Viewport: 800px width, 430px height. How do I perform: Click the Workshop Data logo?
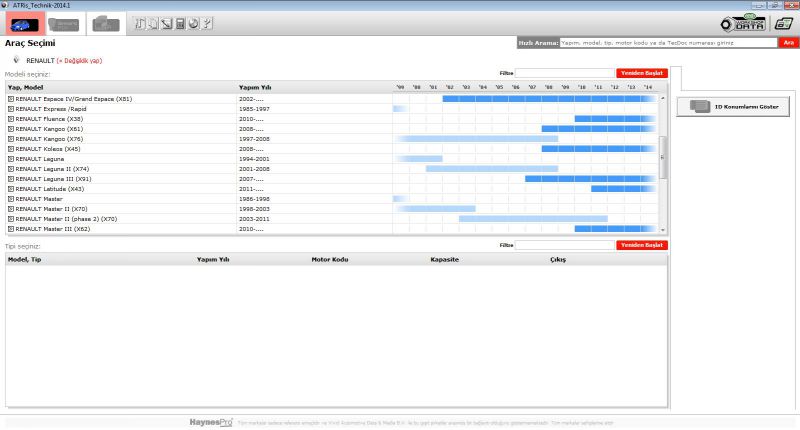(743, 23)
